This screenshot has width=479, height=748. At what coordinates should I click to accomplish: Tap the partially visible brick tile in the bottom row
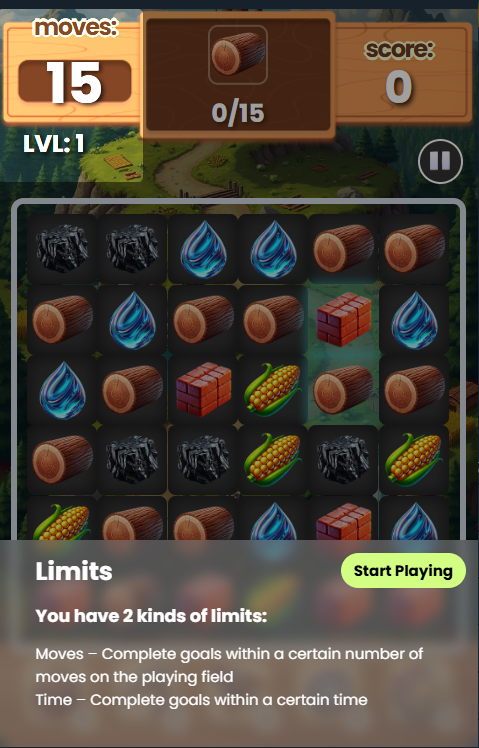344,519
